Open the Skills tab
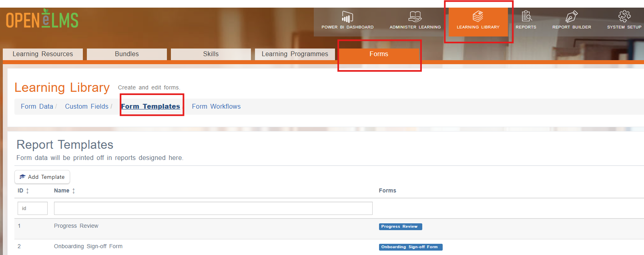 [x=211, y=54]
